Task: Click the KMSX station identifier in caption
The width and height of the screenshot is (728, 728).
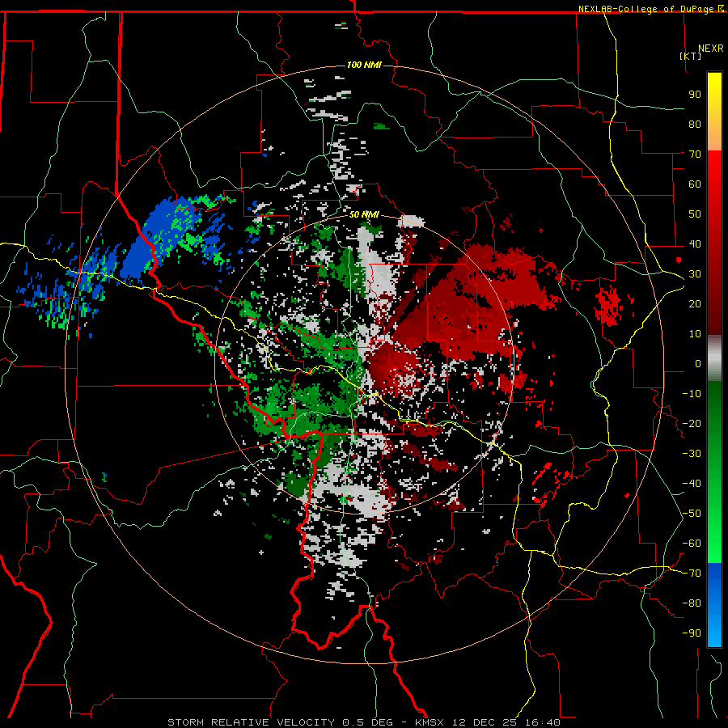Action: (x=429, y=722)
